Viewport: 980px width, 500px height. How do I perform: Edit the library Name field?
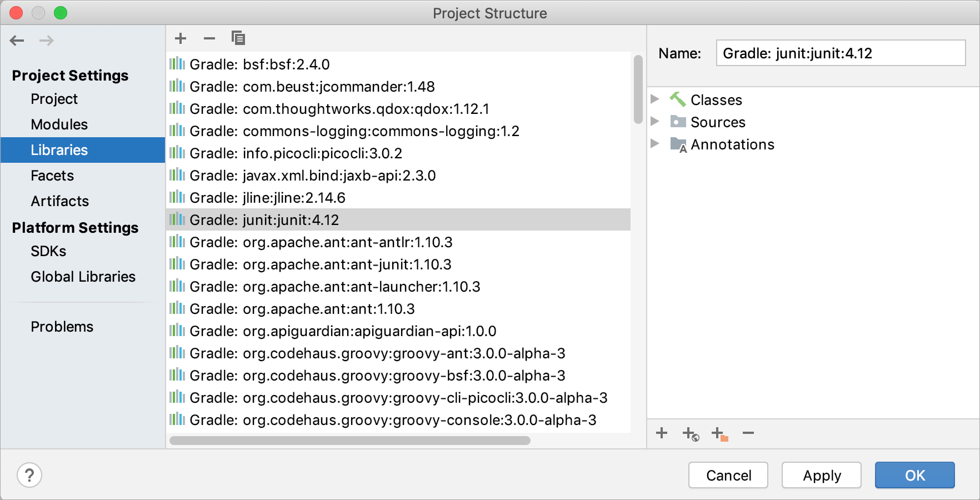tap(840, 53)
